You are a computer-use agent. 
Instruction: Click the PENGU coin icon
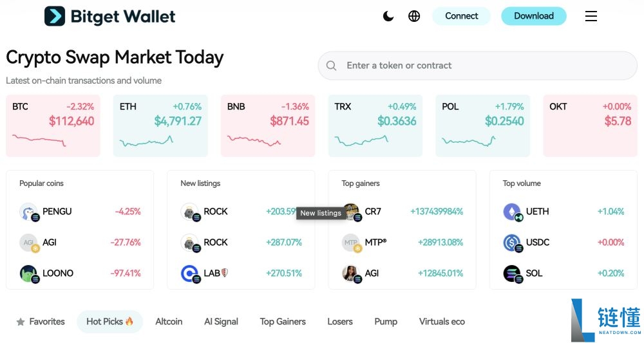[28, 212]
